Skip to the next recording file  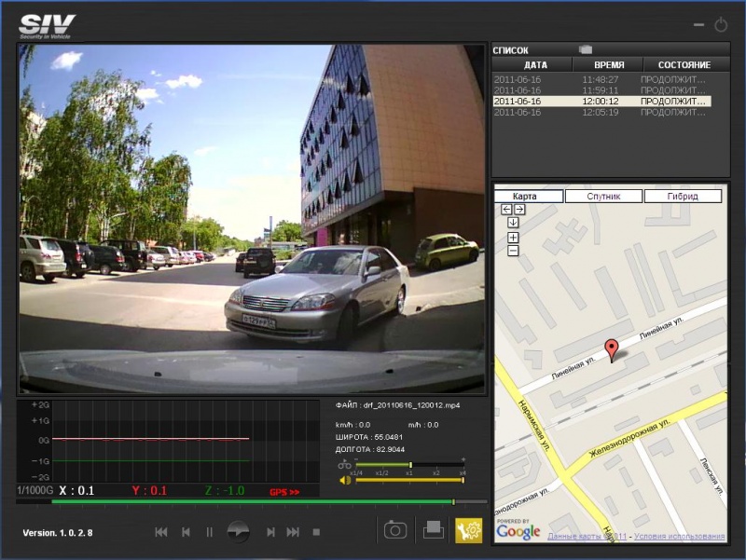coord(293,532)
